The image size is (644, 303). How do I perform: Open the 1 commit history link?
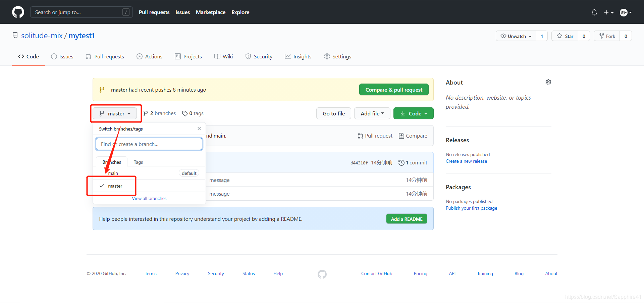coord(413,162)
